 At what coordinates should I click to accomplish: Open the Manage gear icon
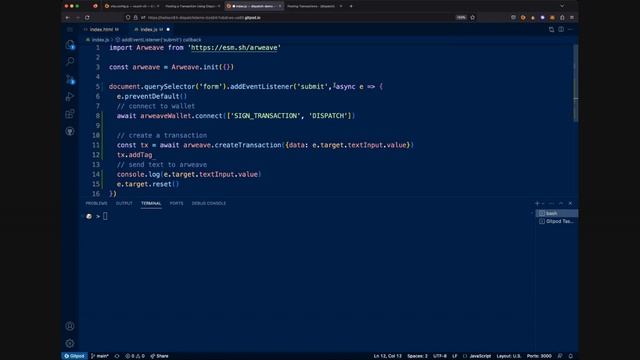pos(70,343)
